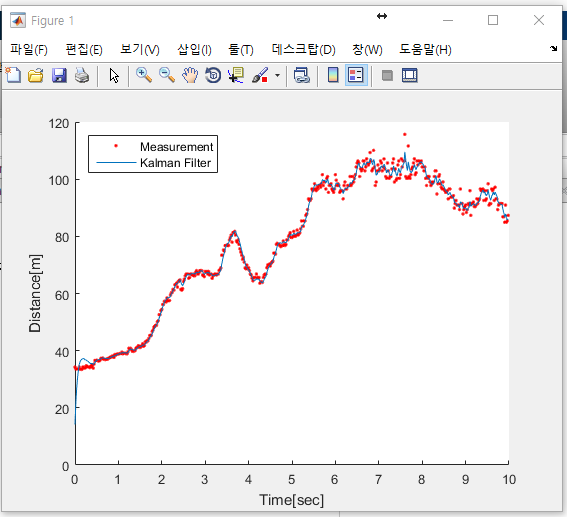
Task: Click the y-axis tick label 80
Action: point(62,238)
